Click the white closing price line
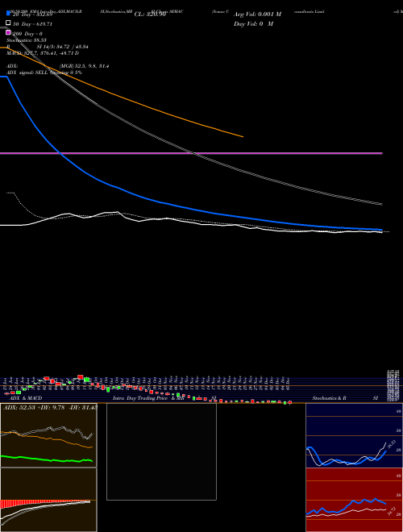The width and height of the screenshot is (403, 532). [190, 222]
